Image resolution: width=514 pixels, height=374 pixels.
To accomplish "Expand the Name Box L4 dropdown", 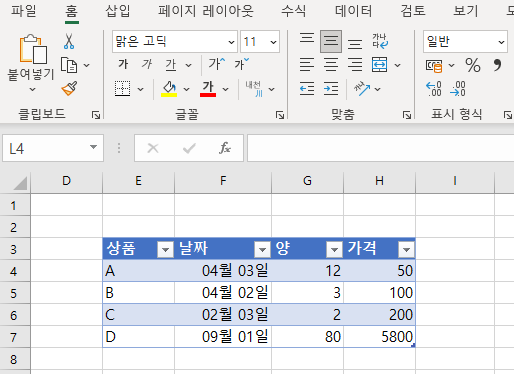I will tap(94, 147).
